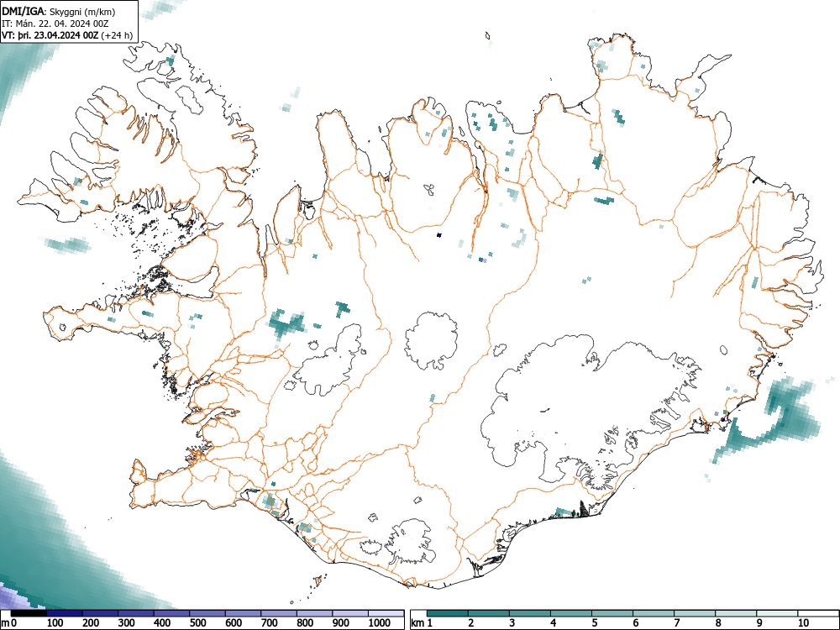Viewport: 840px width, 630px height.
Task: Click the black 0–100 m legend swatch
Action: (29, 613)
